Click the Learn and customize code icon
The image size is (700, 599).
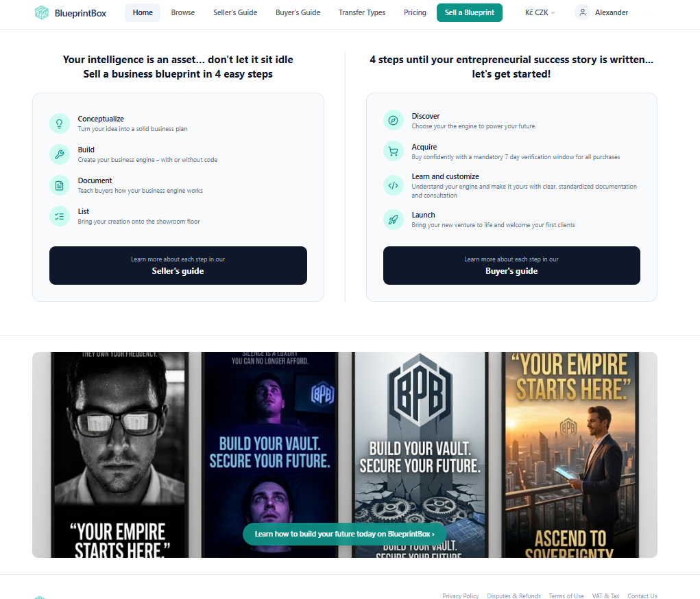coord(394,185)
